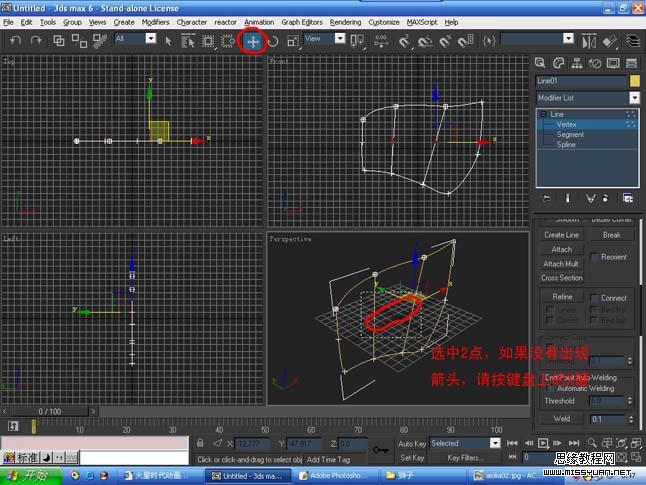Switch to the Hierarchy command panel tab
The image size is (646, 485).
(x=577, y=63)
